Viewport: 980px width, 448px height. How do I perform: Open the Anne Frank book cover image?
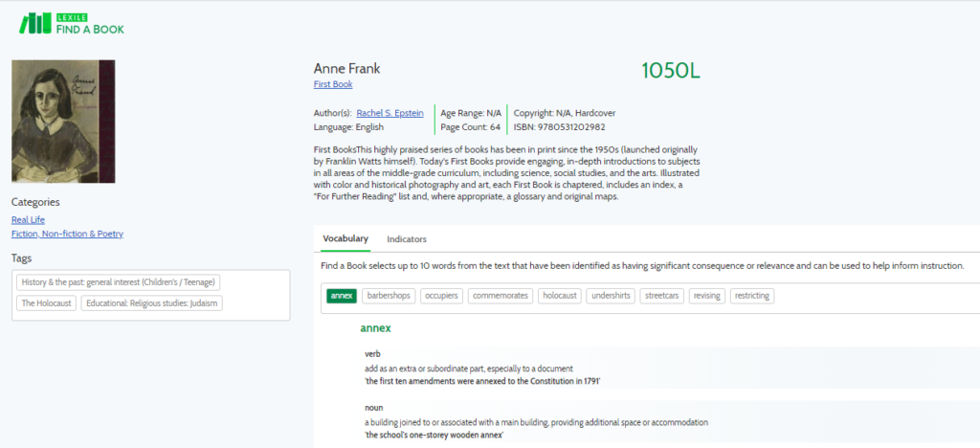[x=63, y=122]
